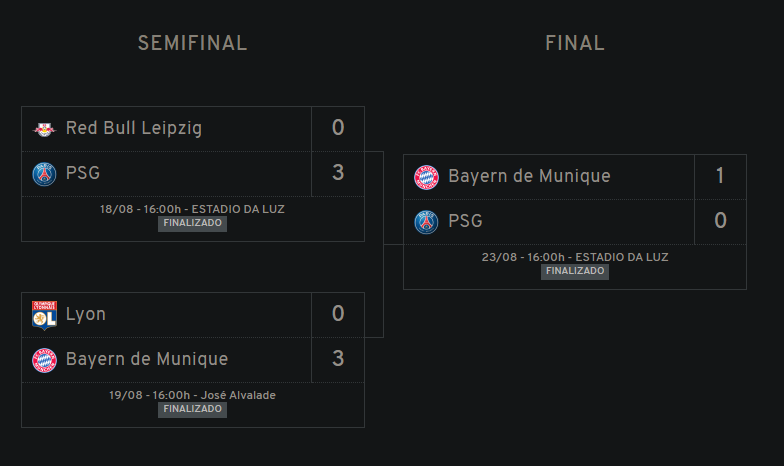Select the Semifinal column heading
This screenshot has height=466, width=784.
click(x=192, y=43)
